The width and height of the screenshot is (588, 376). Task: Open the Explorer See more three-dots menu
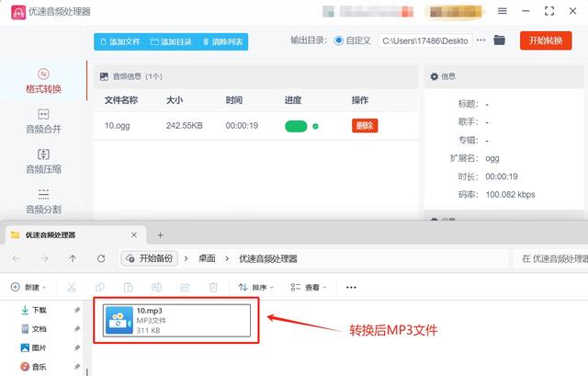(x=351, y=288)
